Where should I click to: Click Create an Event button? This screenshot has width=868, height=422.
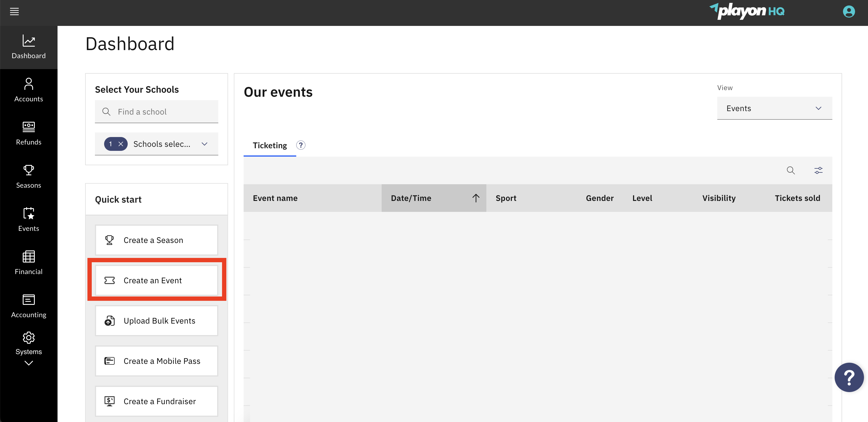pos(156,280)
